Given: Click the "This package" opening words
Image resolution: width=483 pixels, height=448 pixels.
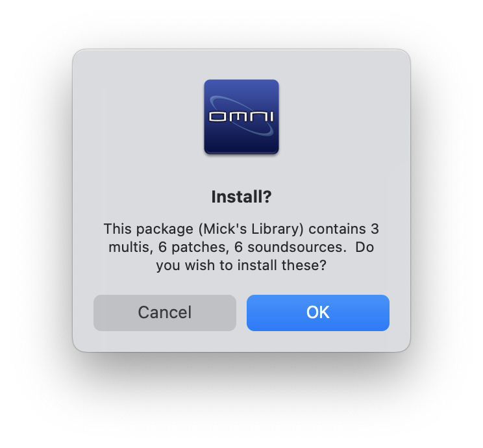Looking at the screenshot, I should 149,229.
